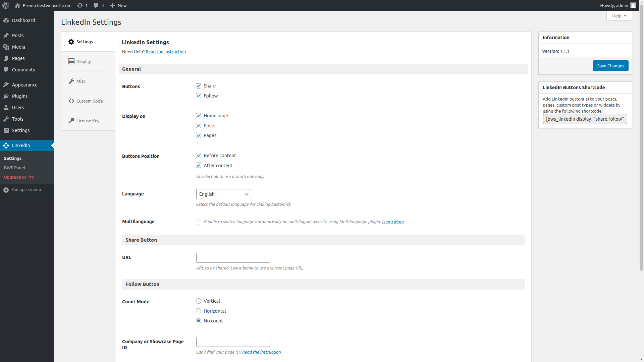Click the Promo bestwebsoft.com site link

click(x=47, y=5)
